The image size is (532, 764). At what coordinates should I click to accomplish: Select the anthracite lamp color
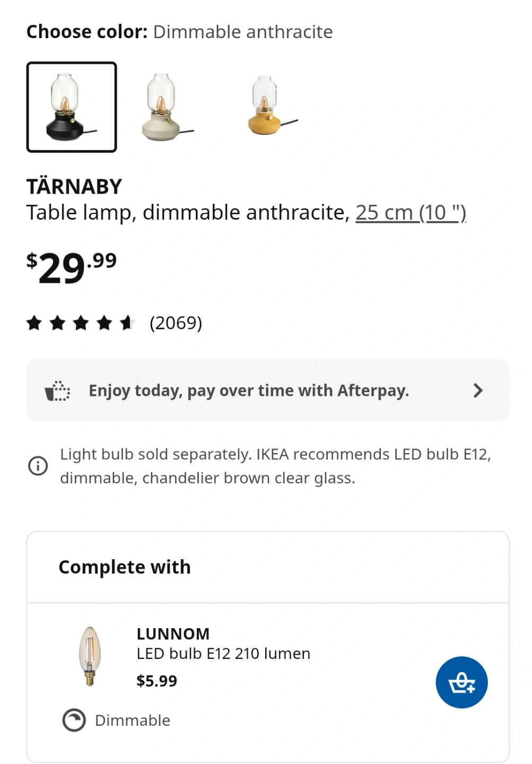[x=72, y=107]
